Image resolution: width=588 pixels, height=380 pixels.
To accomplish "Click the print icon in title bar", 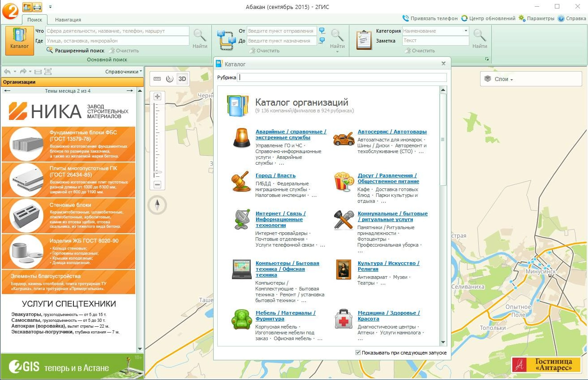I will pos(37,7).
